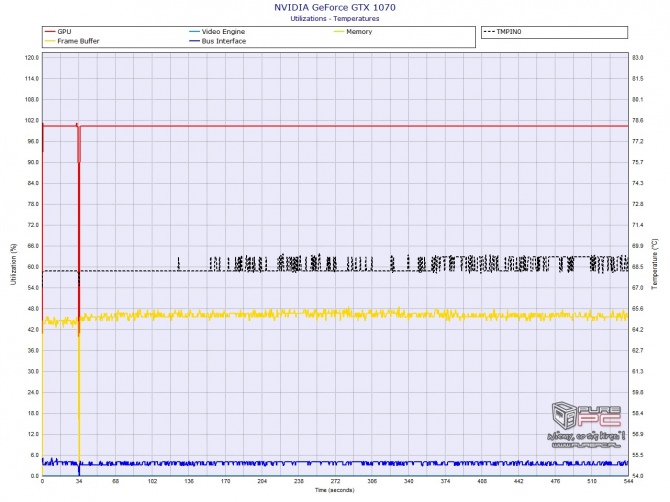Click the TMPIN0 legend entry
This screenshot has height=502, width=670.
[x=502, y=32]
